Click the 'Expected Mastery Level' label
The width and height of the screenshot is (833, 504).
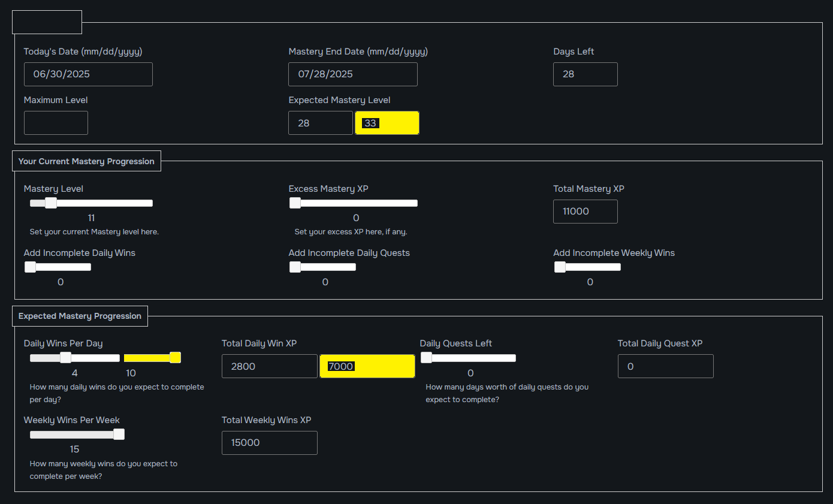pyautogui.click(x=339, y=100)
